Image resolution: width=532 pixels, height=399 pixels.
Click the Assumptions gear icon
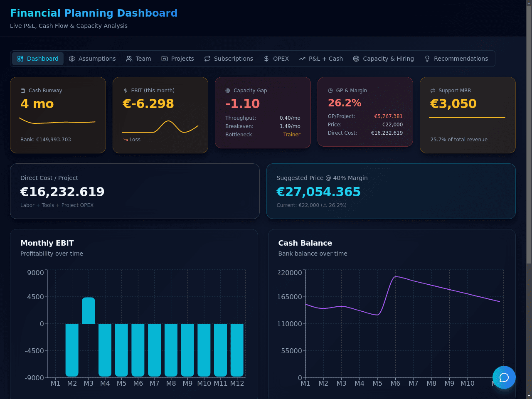tap(72, 59)
